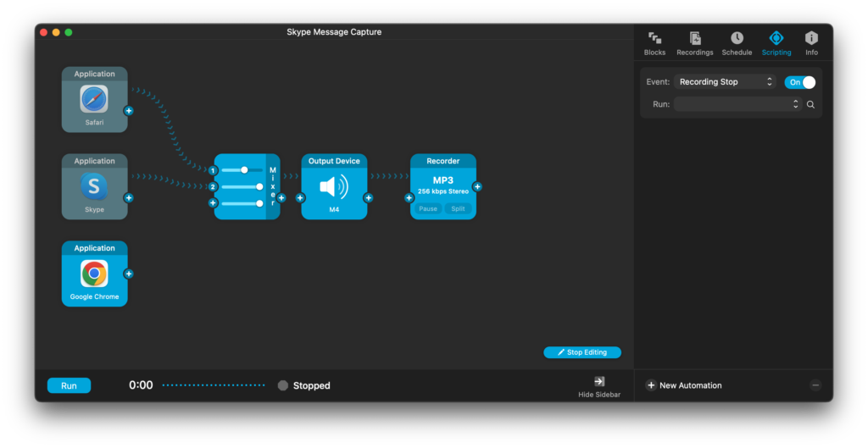Click the speaker icon in Output Device block

[x=334, y=187]
